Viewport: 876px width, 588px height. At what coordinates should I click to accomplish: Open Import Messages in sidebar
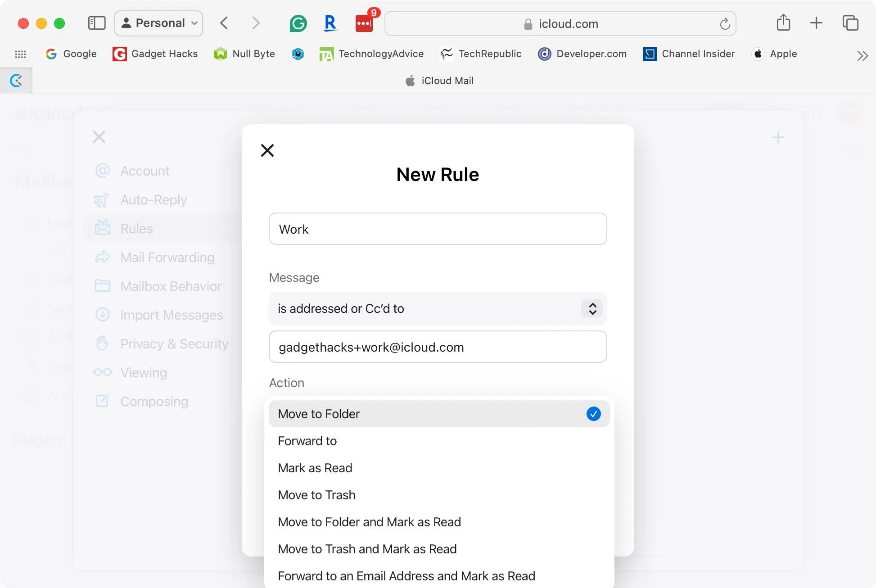pyautogui.click(x=158, y=315)
